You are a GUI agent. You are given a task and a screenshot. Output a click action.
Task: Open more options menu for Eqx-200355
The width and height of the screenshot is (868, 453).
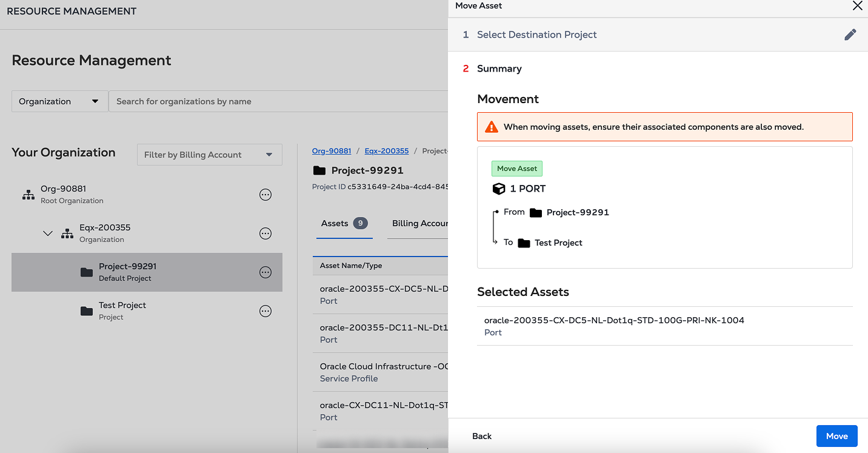[265, 233]
